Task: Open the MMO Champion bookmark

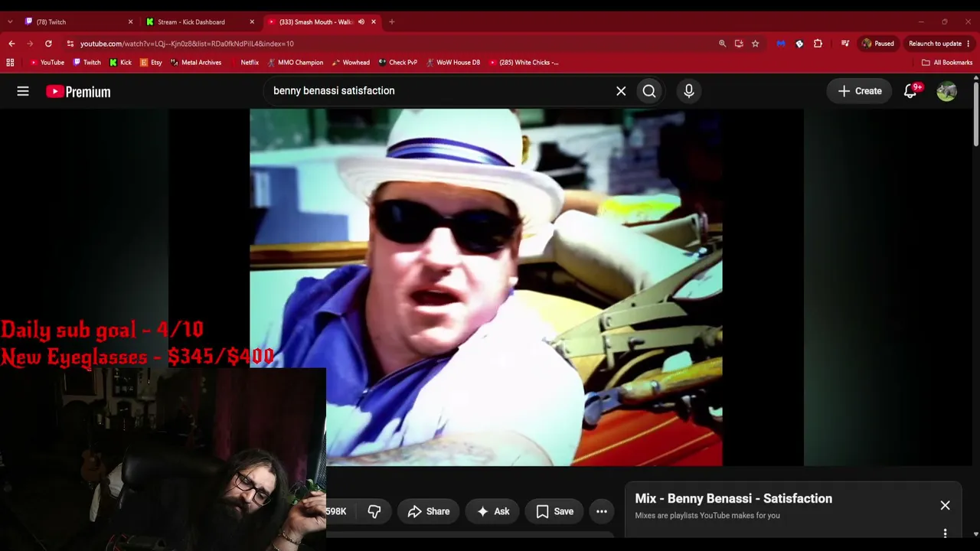Action: [295, 63]
